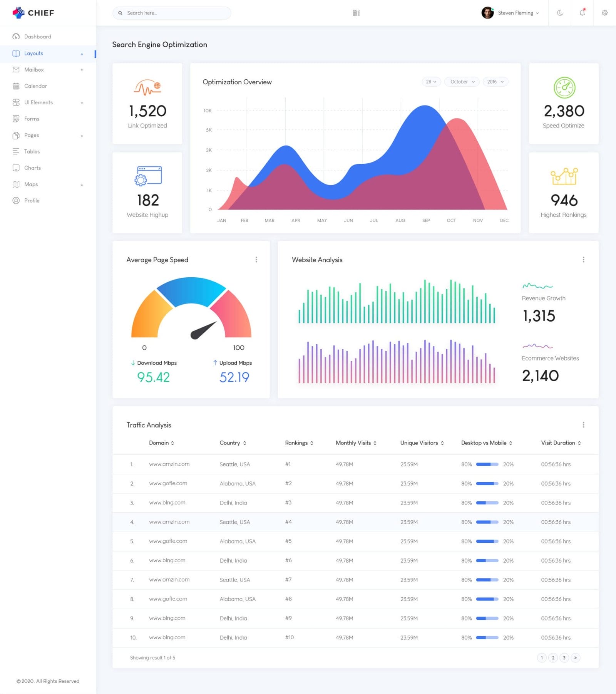The height and width of the screenshot is (694, 616).
Task: Open the apps grid icon in topbar
Action: (356, 13)
